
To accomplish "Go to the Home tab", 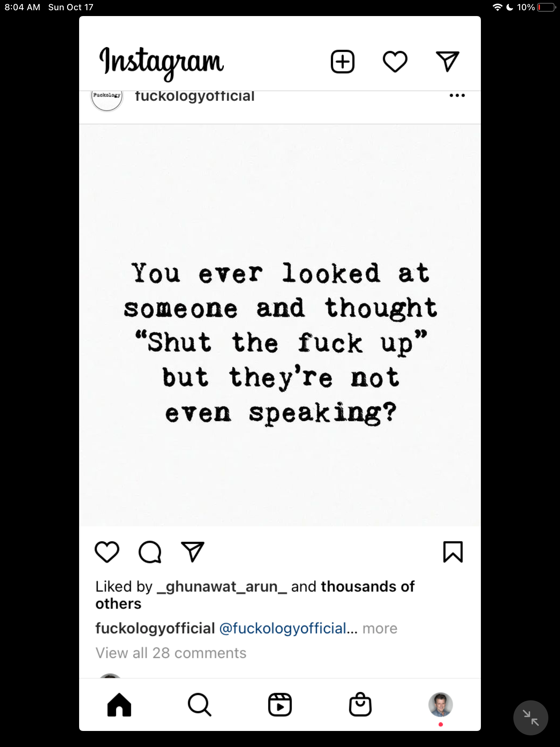I will (x=119, y=705).
